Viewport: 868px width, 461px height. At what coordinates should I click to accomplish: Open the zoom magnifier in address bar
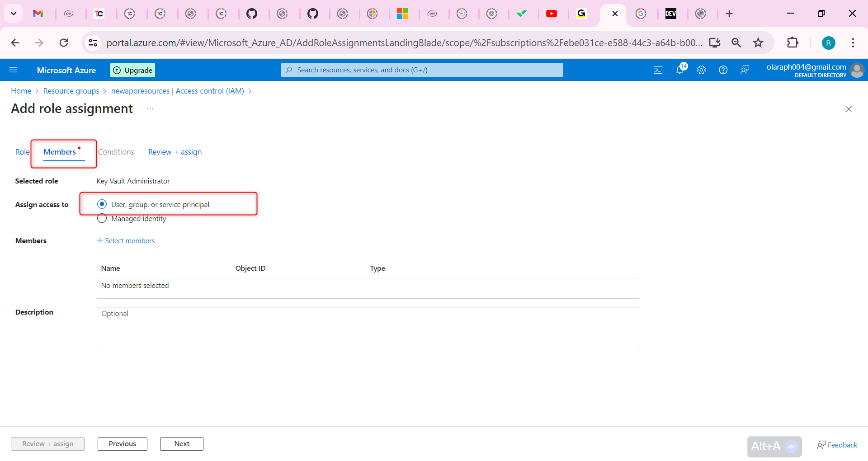click(736, 42)
